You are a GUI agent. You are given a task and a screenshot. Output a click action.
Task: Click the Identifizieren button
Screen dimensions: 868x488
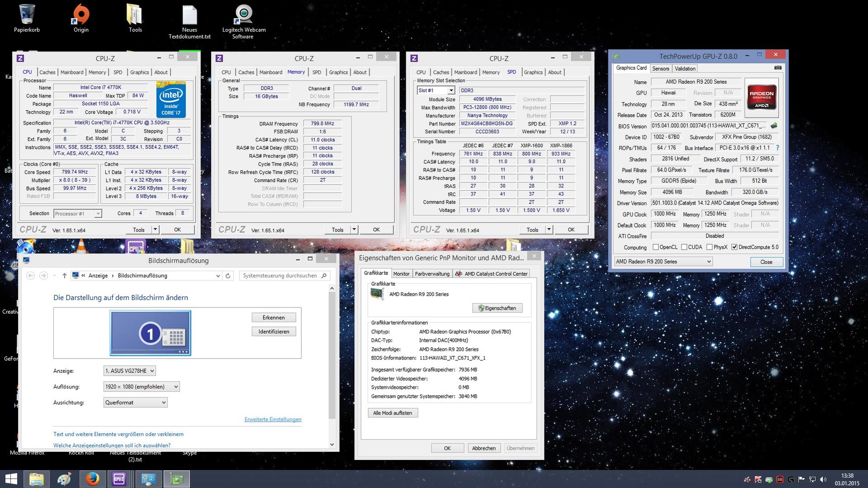click(274, 332)
